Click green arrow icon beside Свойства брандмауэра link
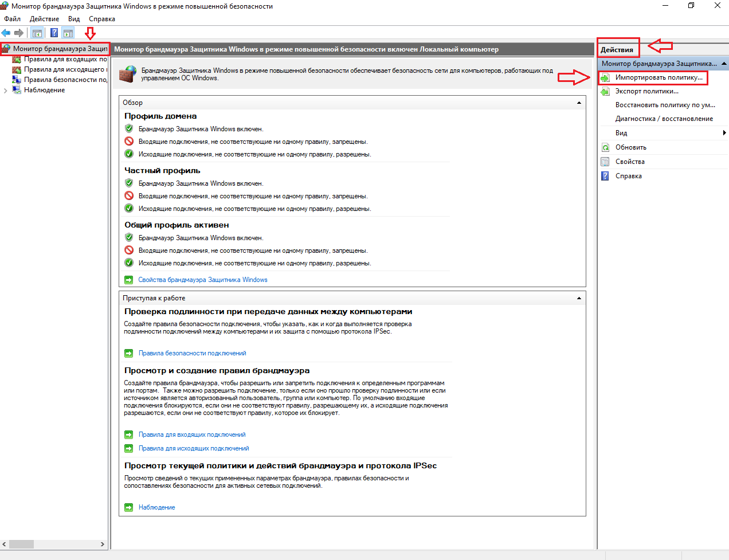 pyautogui.click(x=129, y=280)
